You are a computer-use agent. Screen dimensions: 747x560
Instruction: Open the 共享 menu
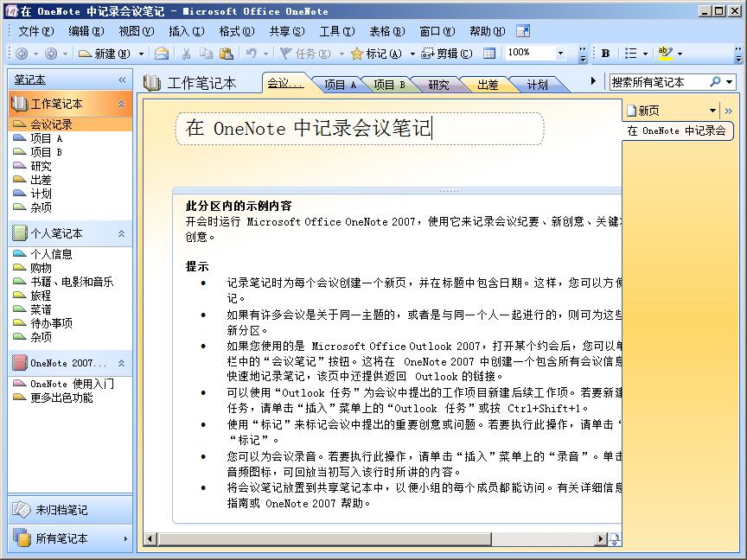[x=287, y=31]
